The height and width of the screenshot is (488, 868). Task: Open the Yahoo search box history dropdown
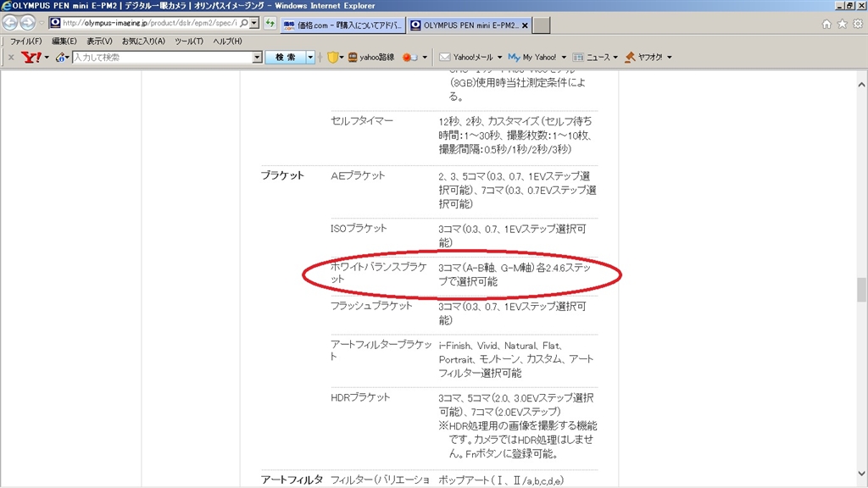[x=257, y=57]
